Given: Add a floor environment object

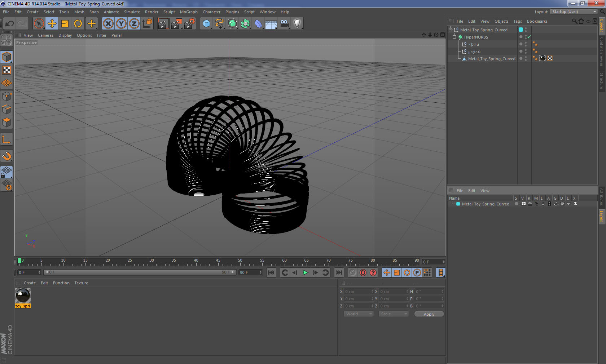Looking at the screenshot, I should [x=271, y=24].
